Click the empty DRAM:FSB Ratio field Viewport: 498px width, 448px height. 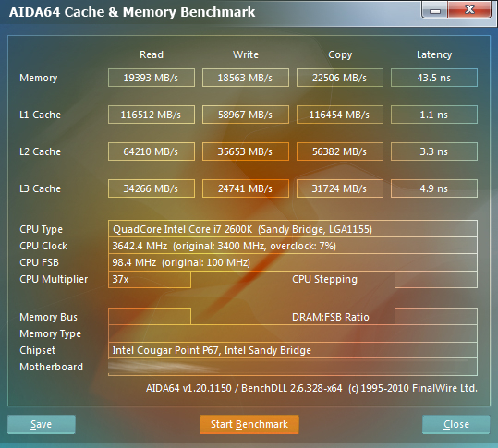(436, 316)
